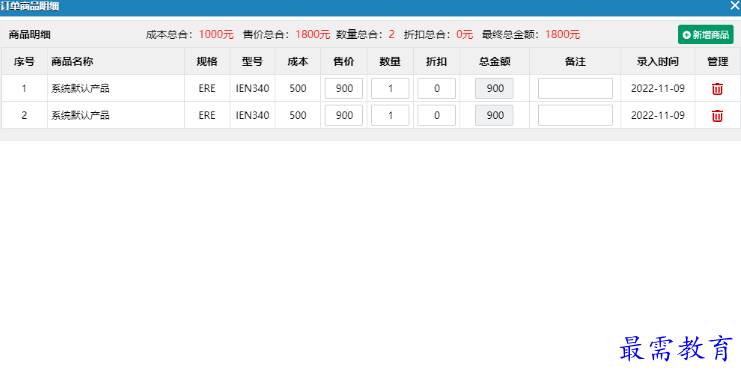Edit the 折扣 field in row 1
Screen dimensions: 741x380
click(436, 88)
